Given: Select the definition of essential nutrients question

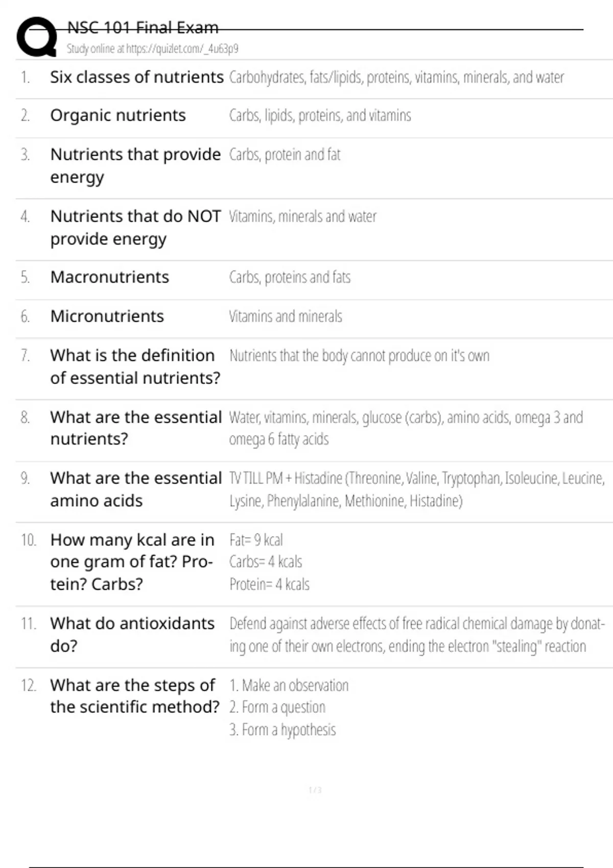Looking at the screenshot, I should (x=135, y=367).
